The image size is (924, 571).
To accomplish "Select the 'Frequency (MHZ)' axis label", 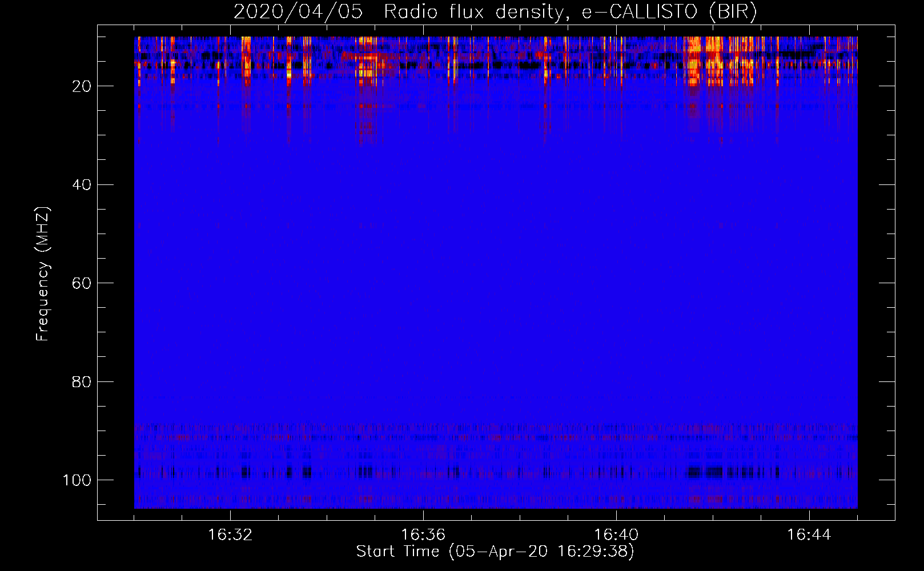I will 43,274.
